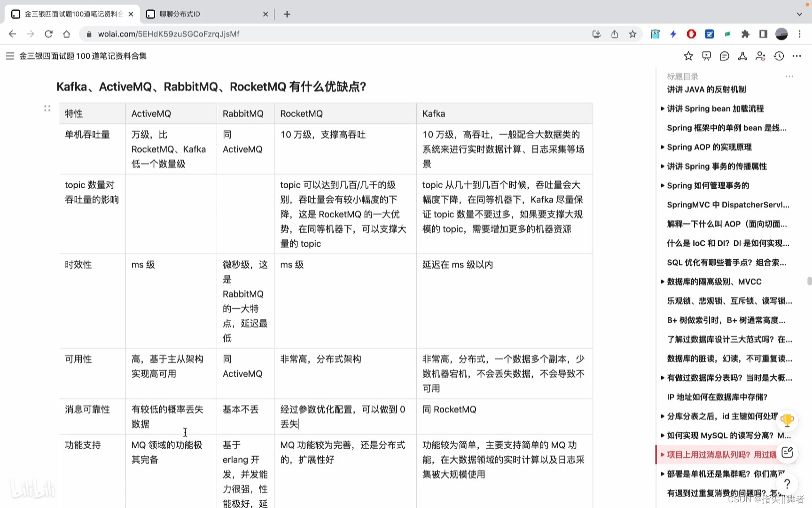Open the help question mark button

[787, 484]
